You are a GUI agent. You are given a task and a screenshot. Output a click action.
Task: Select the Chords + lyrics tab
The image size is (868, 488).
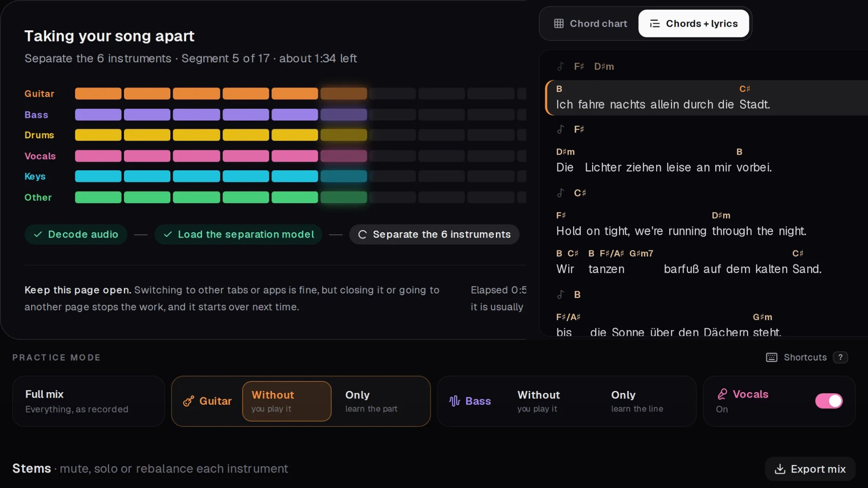tap(693, 23)
